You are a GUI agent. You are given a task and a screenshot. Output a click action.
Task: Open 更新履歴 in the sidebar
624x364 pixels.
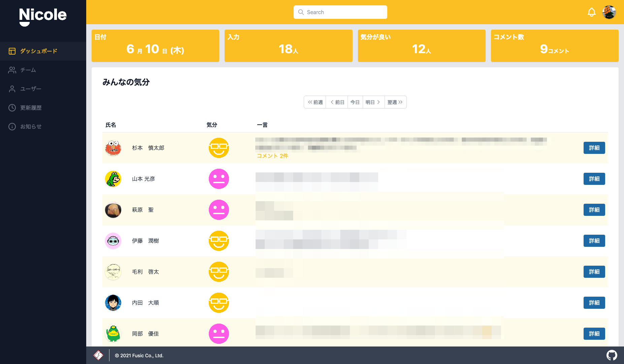point(31,108)
